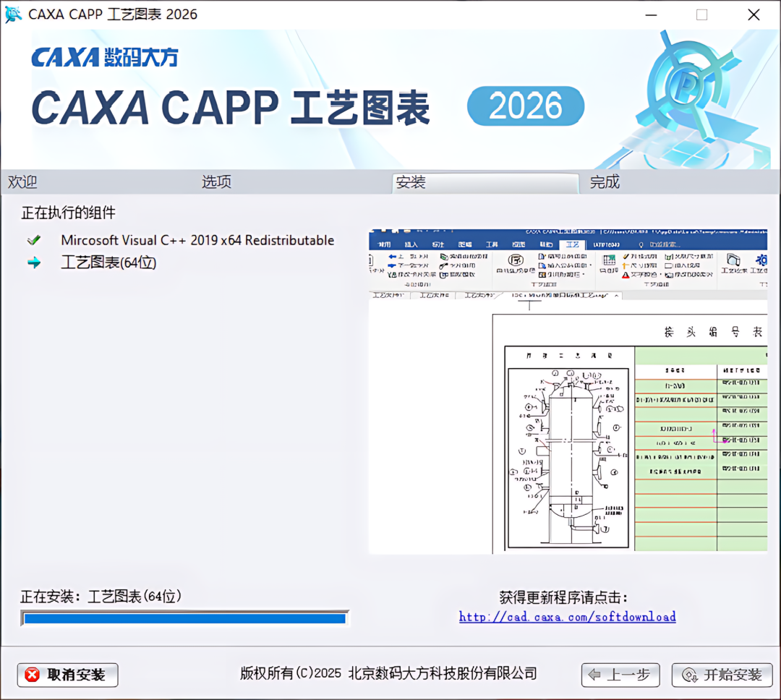Go back with the 上一步 button
Screen dimensions: 781x700
(x=620, y=675)
